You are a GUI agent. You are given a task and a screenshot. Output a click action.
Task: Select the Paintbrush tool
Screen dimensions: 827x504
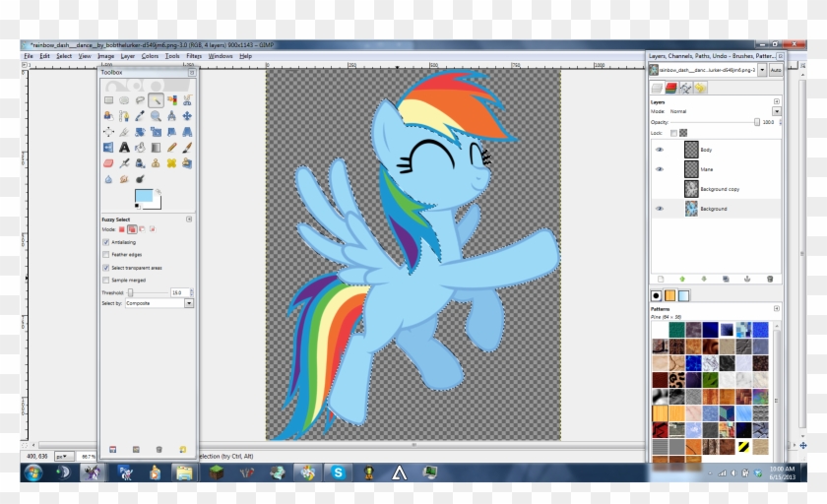tap(187, 148)
